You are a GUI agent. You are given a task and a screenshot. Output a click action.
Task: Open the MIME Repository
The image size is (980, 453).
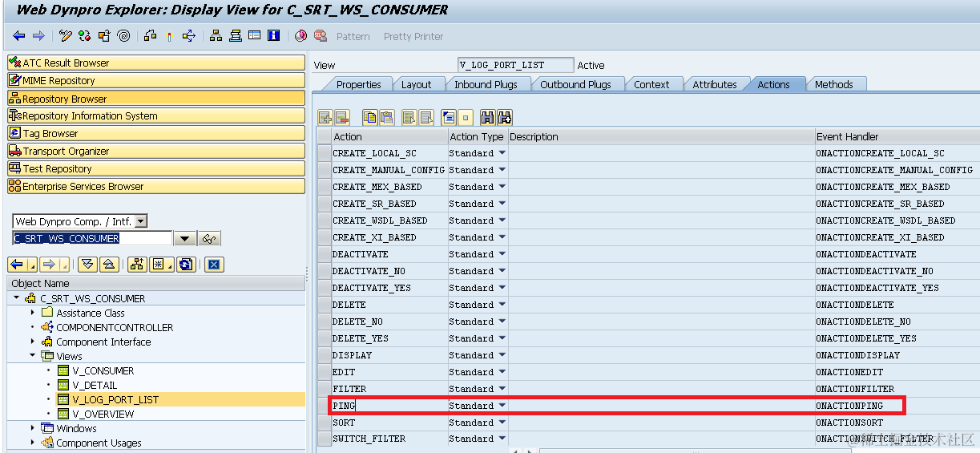tap(156, 80)
